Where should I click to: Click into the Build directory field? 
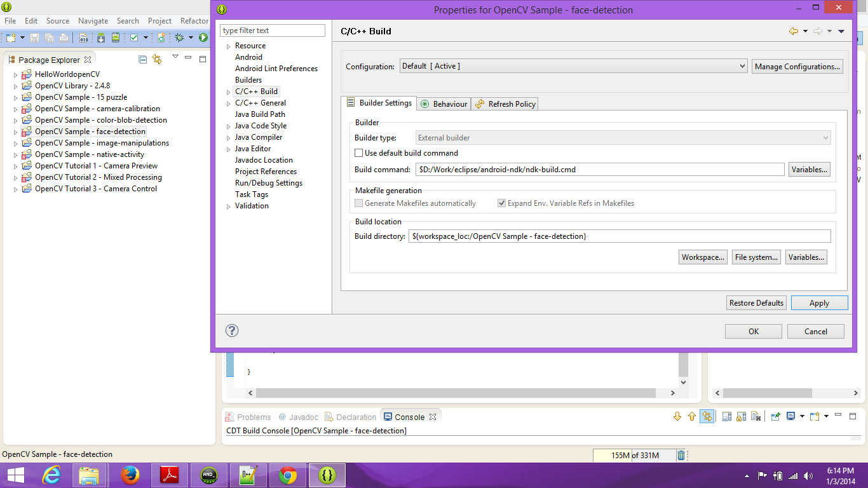[x=620, y=236]
